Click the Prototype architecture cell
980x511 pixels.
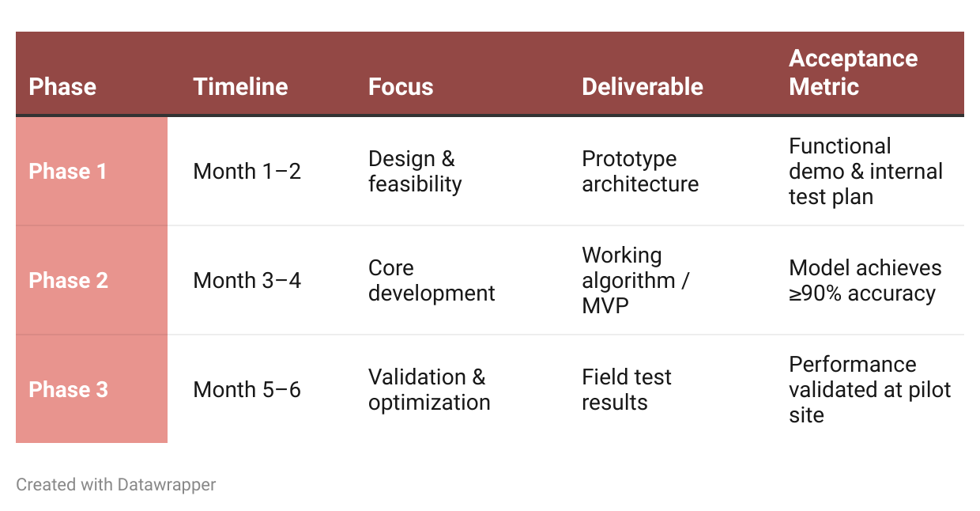pyautogui.click(x=640, y=172)
